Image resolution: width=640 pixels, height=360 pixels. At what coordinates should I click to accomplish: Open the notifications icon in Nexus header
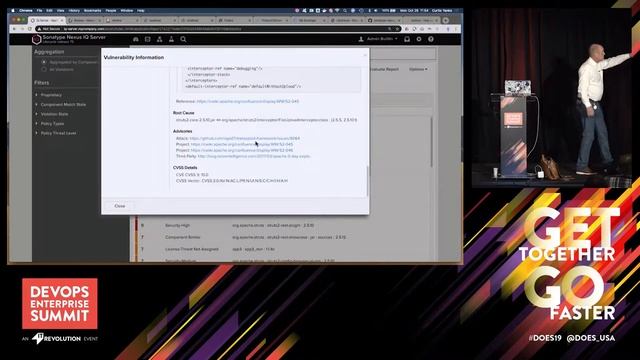[407, 39]
